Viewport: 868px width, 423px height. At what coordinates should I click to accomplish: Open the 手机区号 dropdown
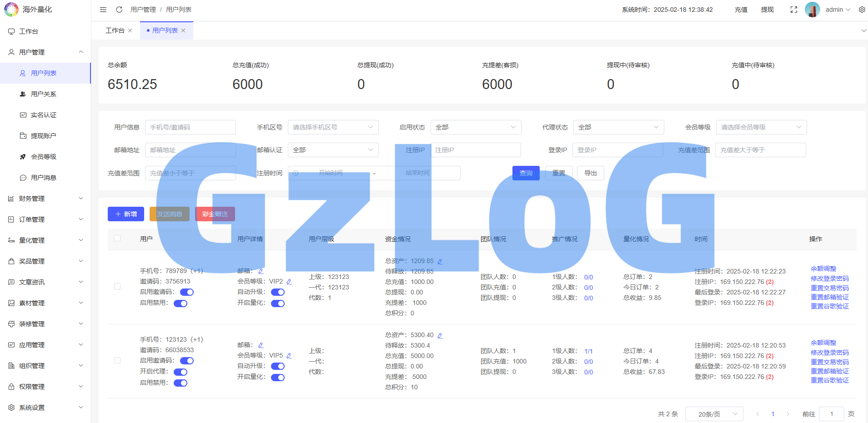(x=333, y=127)
